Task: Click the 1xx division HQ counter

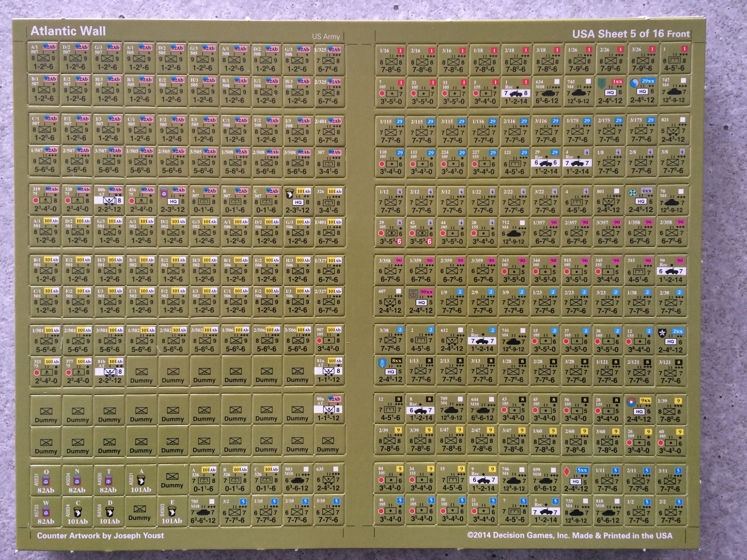Action: (611, 90)
